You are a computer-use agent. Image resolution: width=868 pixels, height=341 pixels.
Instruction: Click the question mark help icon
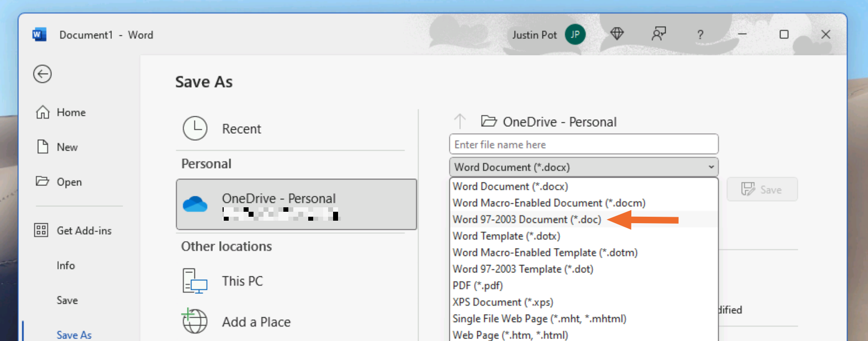tap(700, 35)
